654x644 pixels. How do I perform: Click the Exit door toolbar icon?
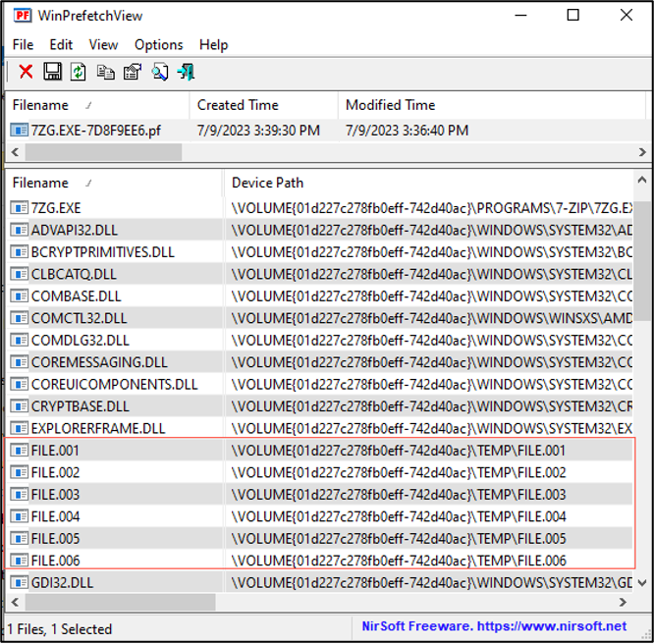point(186,72)
